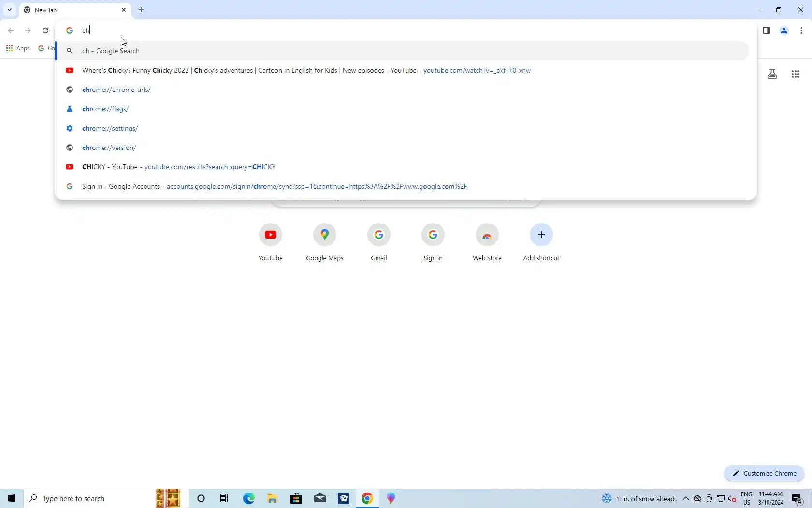Open weather widget showing snow ahead
Viewport: 812px width, 508px height.
(638, 498)
